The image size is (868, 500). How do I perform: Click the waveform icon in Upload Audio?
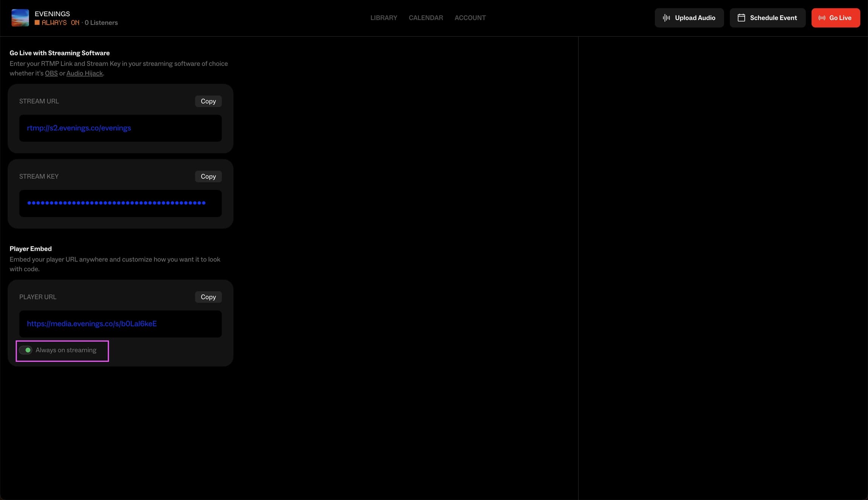[x=666, y=18]
